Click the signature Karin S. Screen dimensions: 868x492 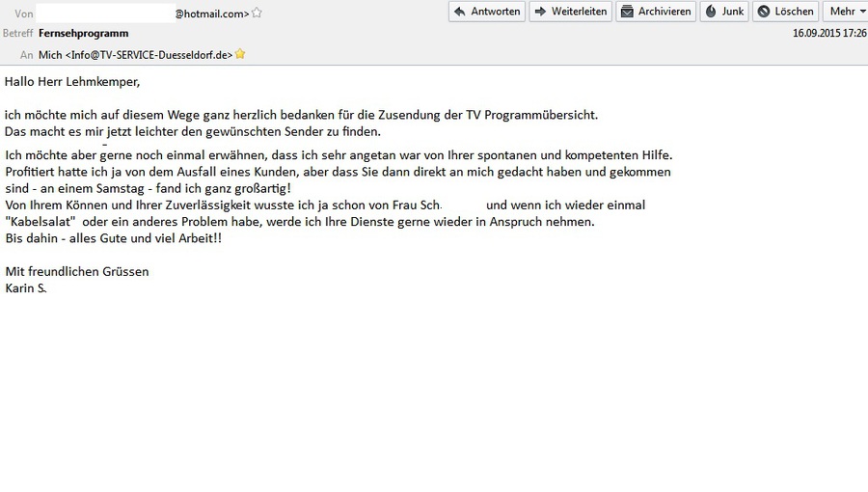26,287
